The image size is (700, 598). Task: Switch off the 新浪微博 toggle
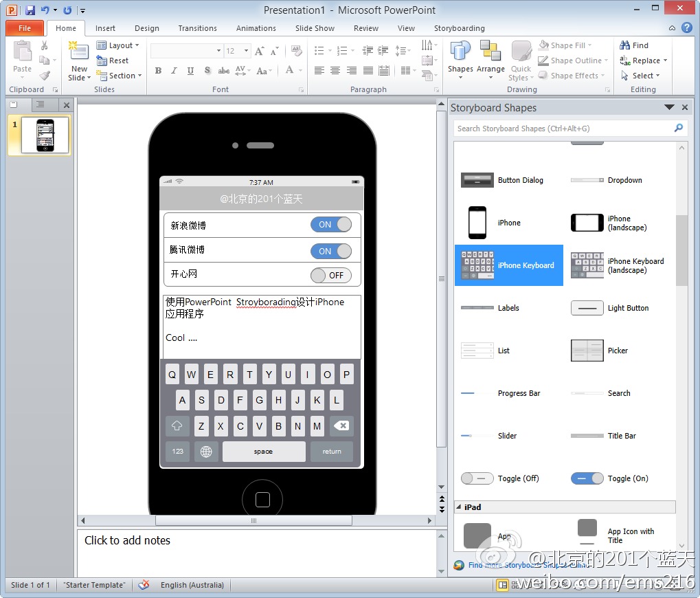click(x=331, y=225)
